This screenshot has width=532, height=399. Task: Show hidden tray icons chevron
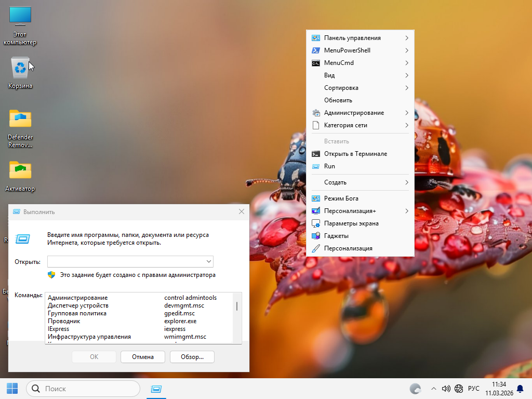coord(433,389)
